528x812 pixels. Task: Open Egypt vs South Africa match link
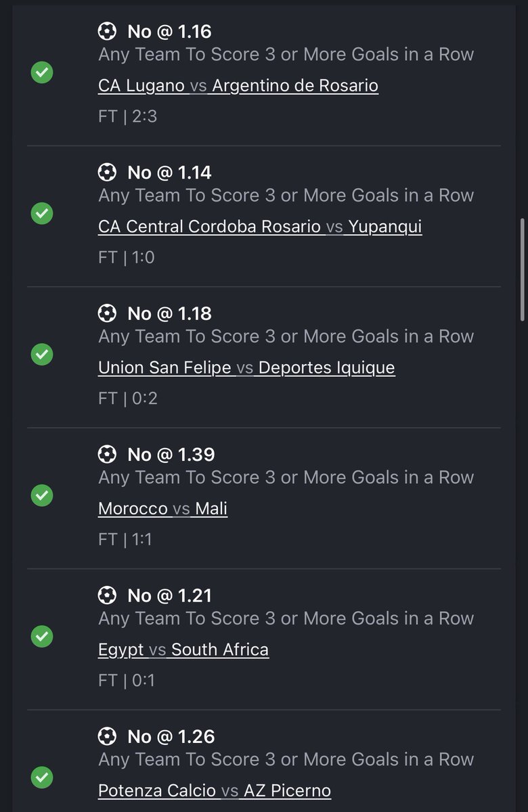pos(183,650)
